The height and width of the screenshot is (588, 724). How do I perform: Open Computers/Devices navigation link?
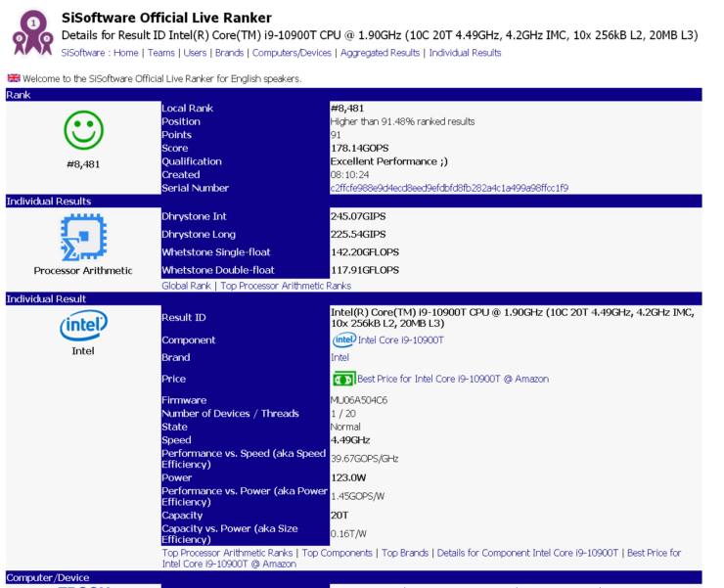coord(292,53)
